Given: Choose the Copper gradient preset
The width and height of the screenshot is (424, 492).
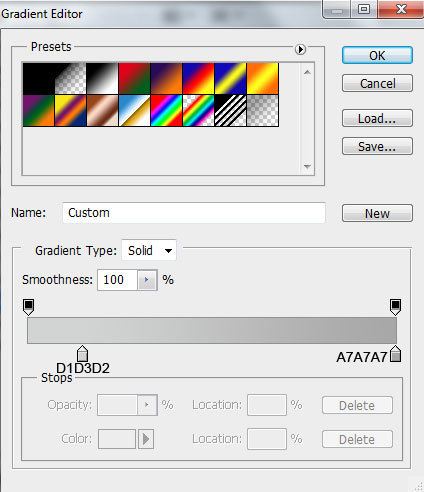Looking at the screenshot, I should coord(102,111).
